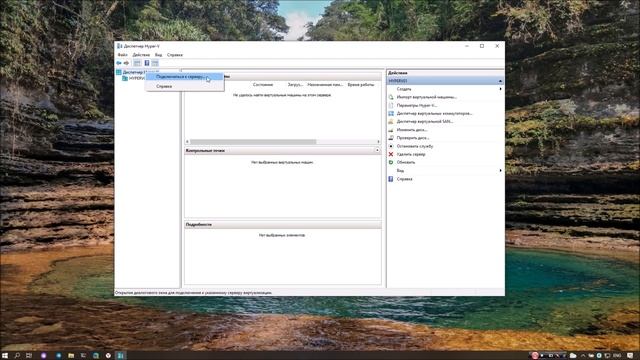Click the show/hide console tree toolbar icon
Screen dimensions: 640x360
point(137,63)
